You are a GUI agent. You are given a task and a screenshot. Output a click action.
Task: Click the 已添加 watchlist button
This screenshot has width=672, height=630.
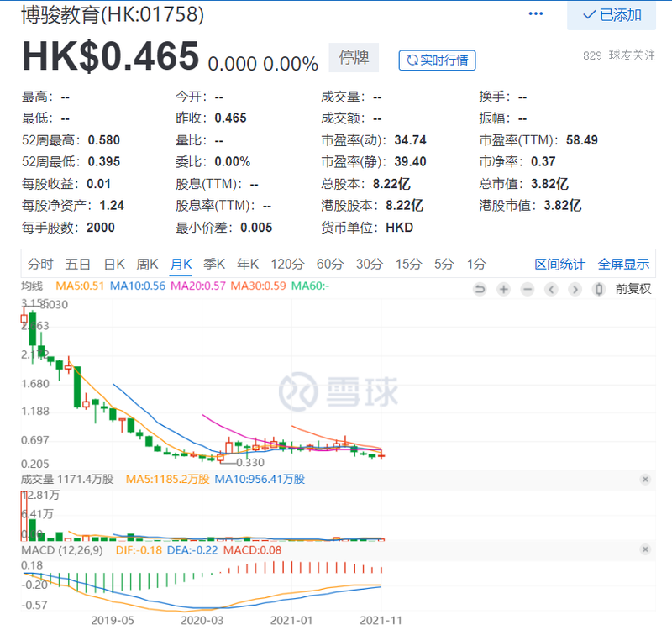(612, 15)
